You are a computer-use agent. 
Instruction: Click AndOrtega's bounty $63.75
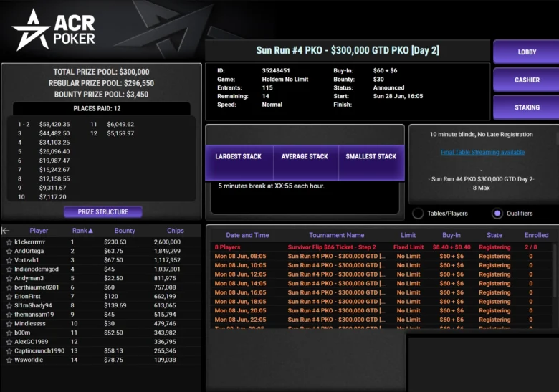pos(113,251)
